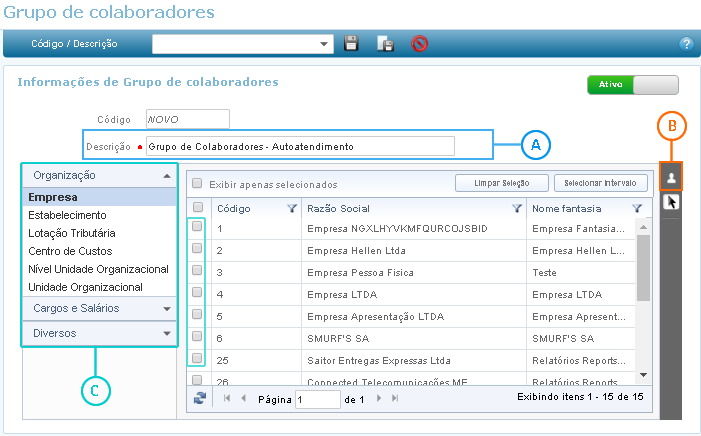This screenshot has width=701, height=436.
Task: Check the row for SMURF'S SA
Action: (198, 337)
